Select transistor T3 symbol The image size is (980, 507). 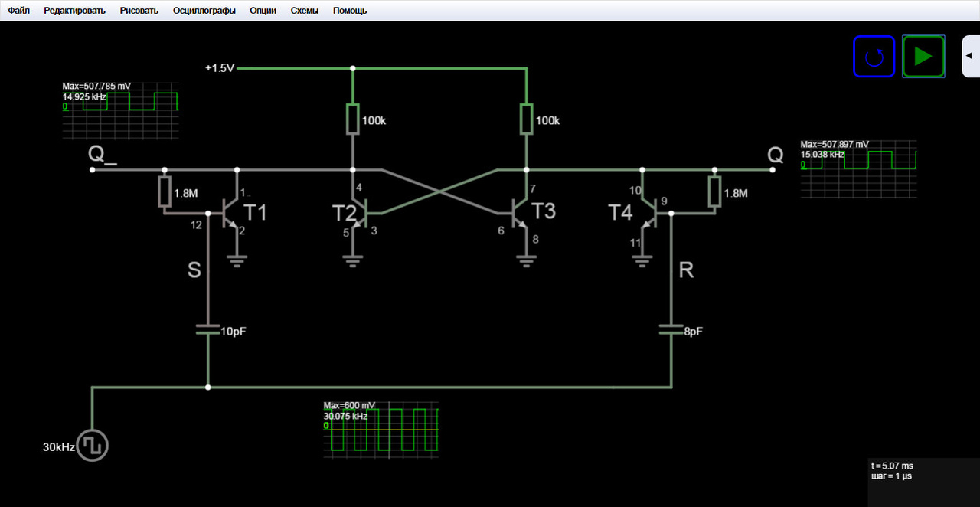[521, 212]
